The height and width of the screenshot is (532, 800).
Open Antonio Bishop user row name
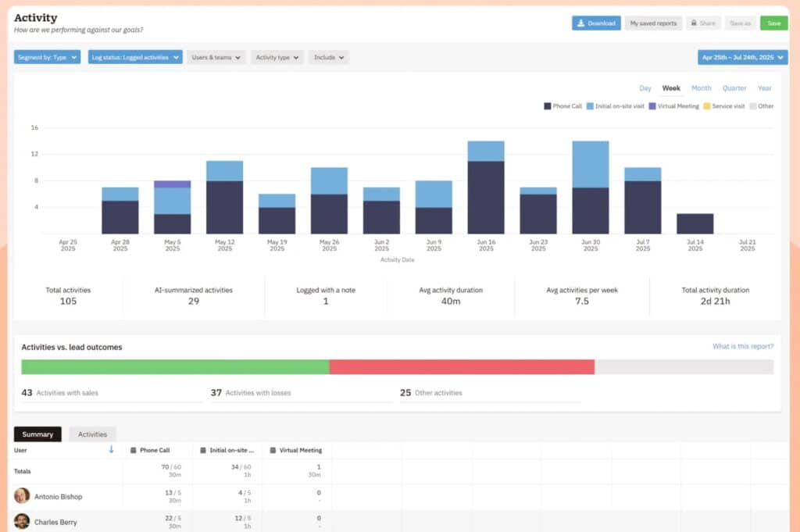pos(58,496)
